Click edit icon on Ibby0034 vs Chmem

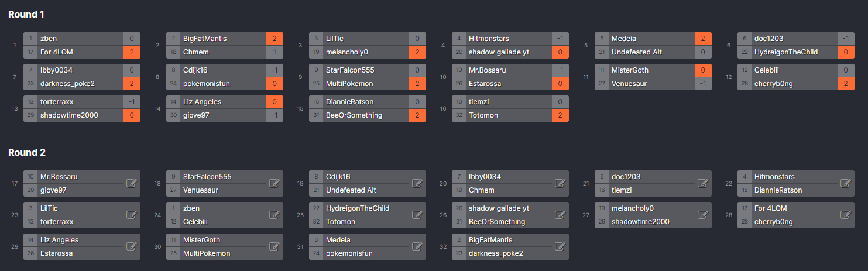(560, 183)
